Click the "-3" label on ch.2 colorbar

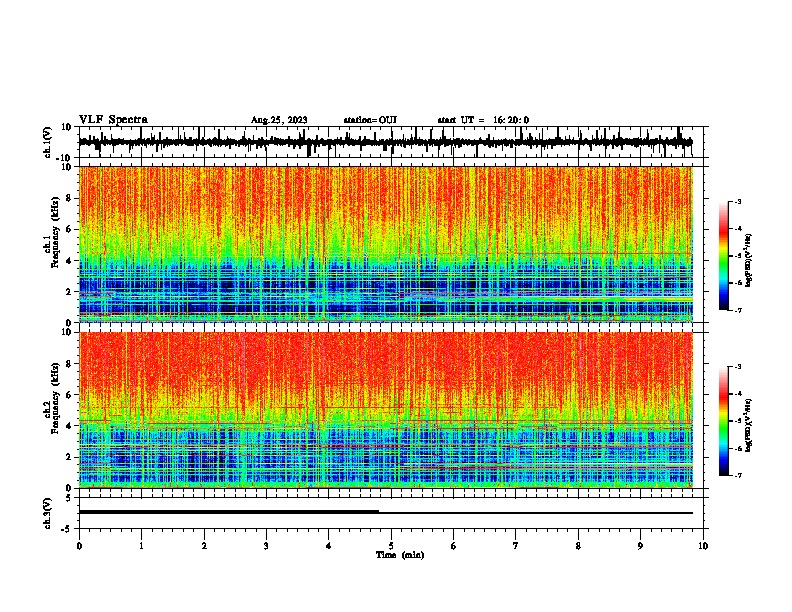pyautogui.click(x=738, y=367)
